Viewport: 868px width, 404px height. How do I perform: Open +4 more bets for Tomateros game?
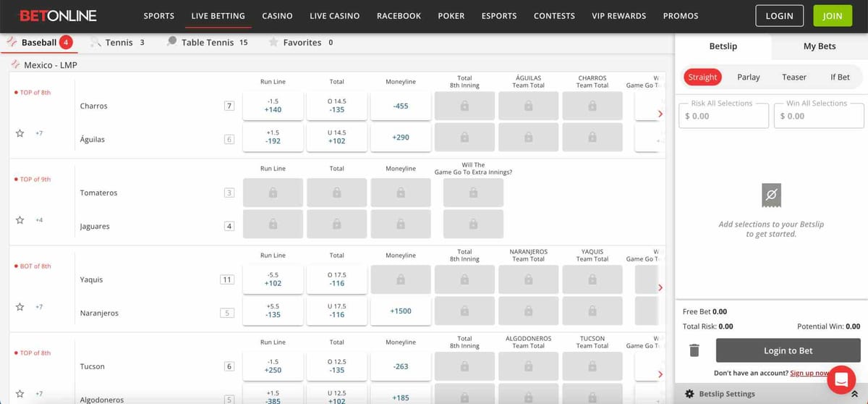pyautogui.click(x=39, y=220)
